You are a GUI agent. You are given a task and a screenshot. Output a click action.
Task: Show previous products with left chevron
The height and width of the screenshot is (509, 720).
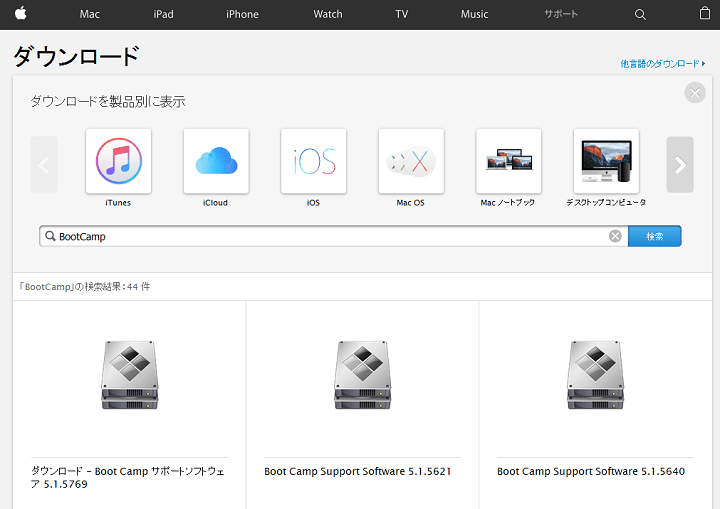(44, 164)
